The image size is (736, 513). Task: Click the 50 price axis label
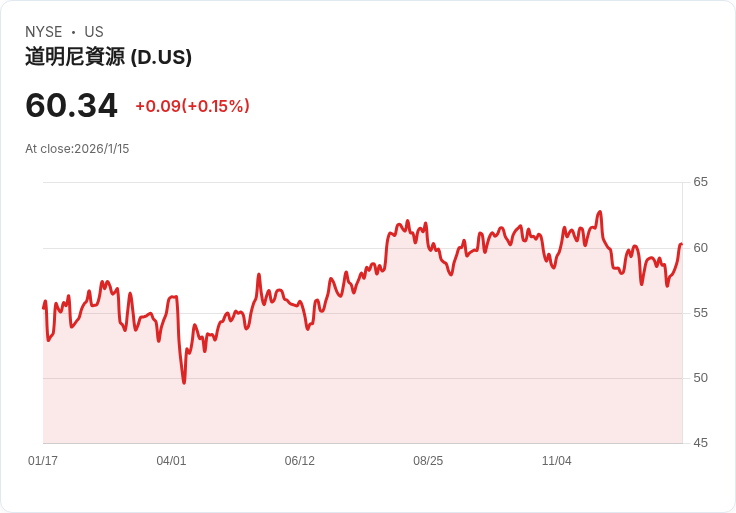click(x=701, y=378)
